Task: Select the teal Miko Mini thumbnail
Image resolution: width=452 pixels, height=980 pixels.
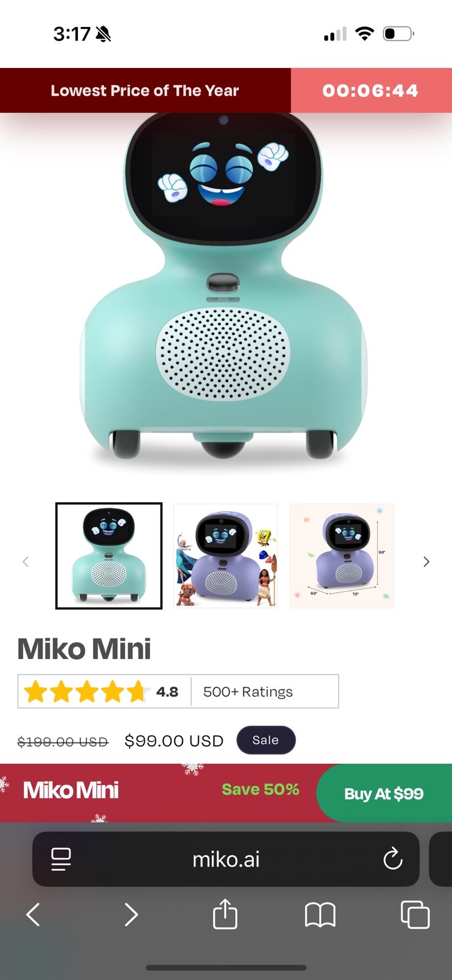Action: (x=109, y=556)
